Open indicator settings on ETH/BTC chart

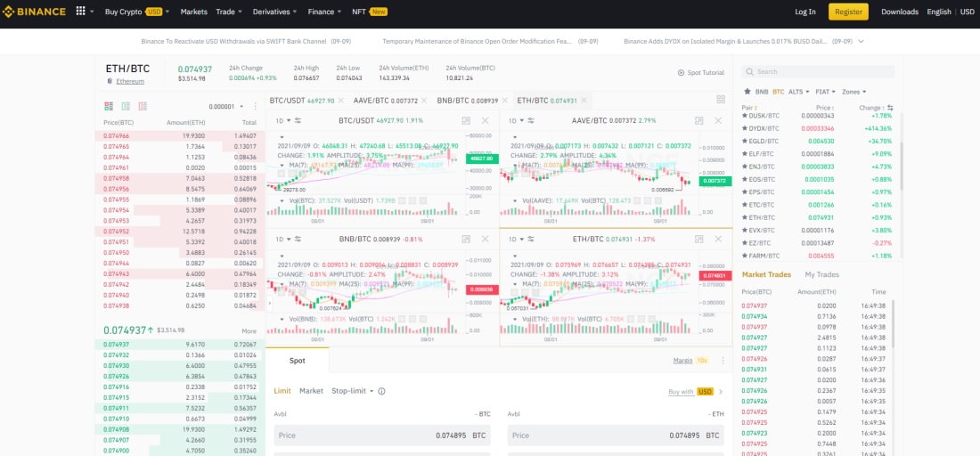[531, 239]
